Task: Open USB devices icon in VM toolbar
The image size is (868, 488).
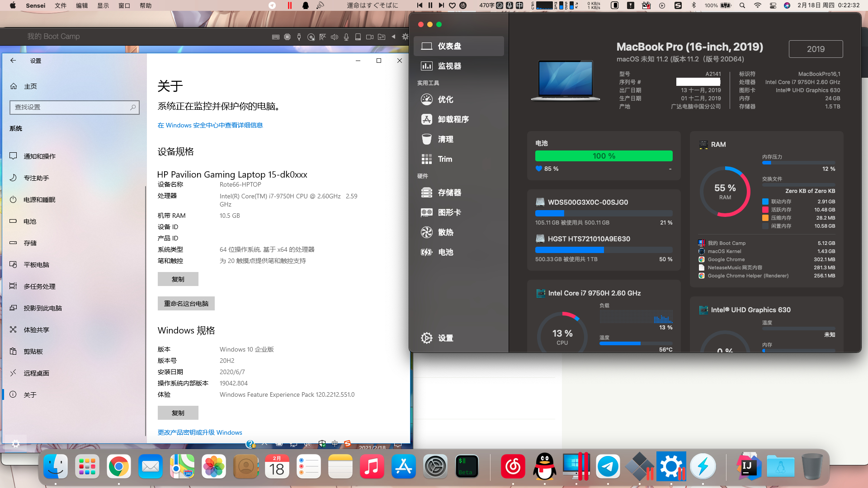Action: (x=299, y=37)
